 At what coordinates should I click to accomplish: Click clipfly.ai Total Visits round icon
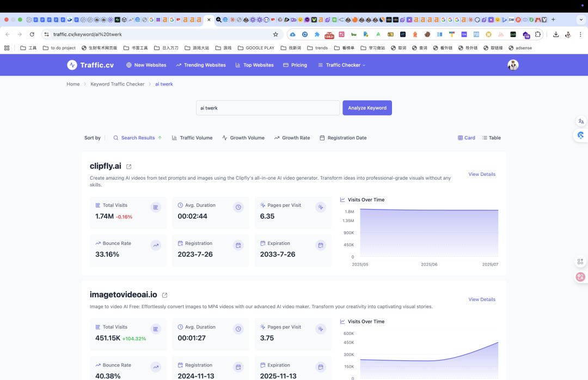tap(156, 207)
